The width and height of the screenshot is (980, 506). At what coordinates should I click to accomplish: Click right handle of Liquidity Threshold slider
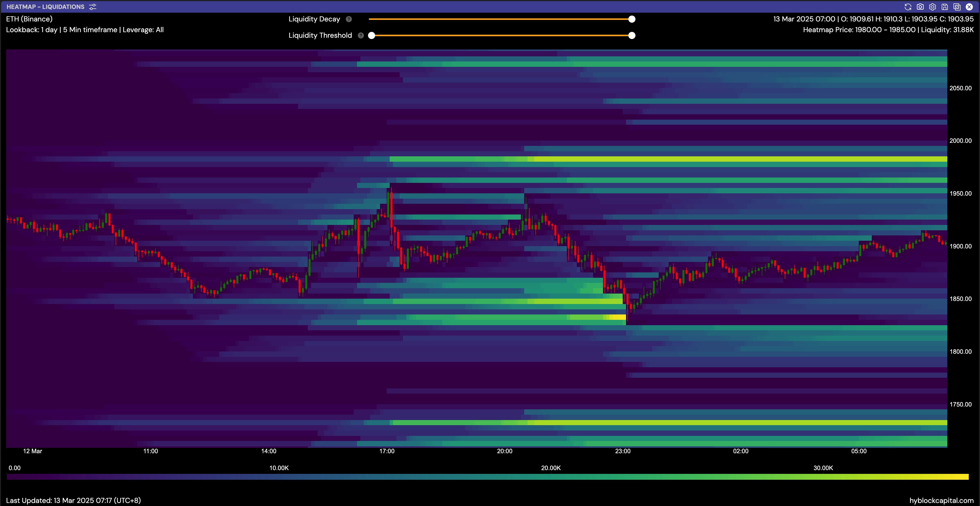point(632,35)
